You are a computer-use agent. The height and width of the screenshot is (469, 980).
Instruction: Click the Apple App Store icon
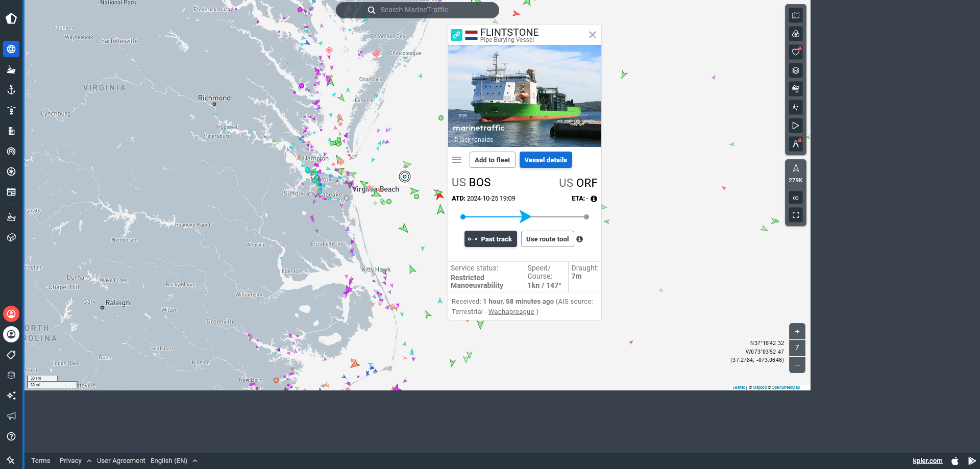(955, 460)
